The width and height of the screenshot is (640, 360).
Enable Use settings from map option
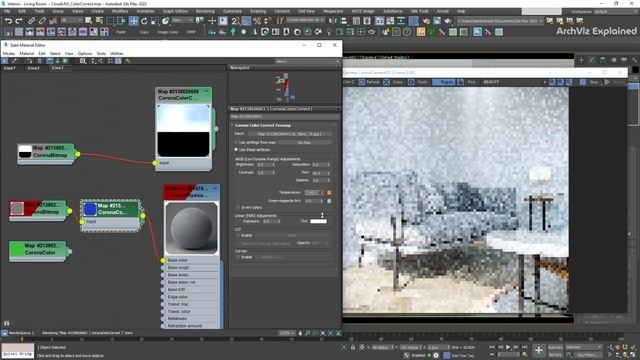236,142
